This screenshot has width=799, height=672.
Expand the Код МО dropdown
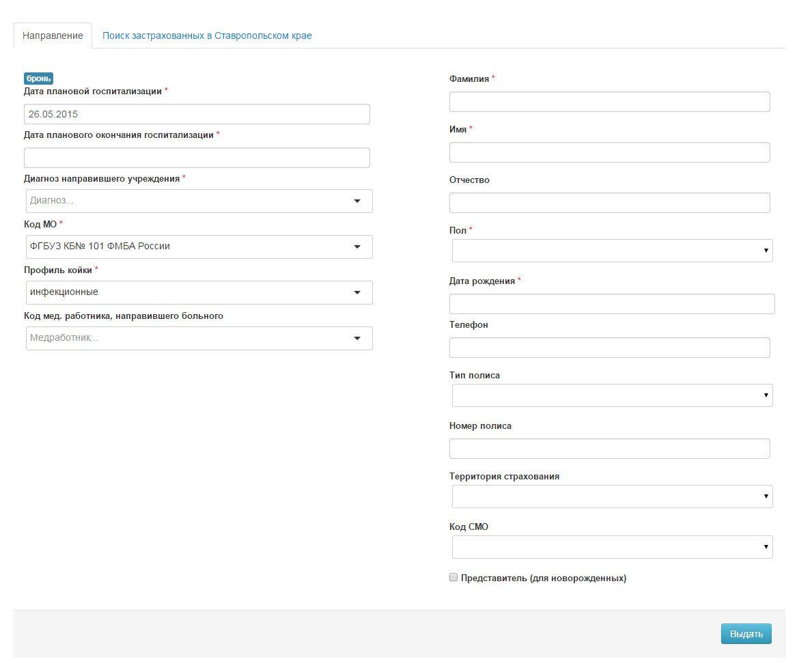coord(199,247)
